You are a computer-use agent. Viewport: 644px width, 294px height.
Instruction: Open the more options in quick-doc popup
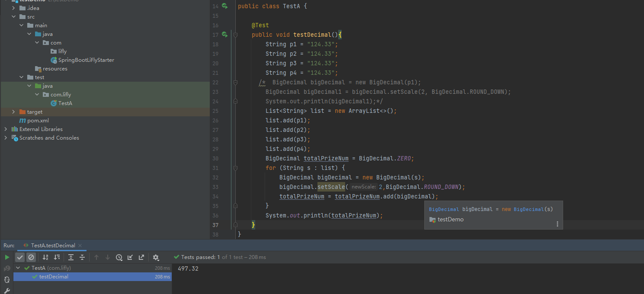[x=557, y=224]
